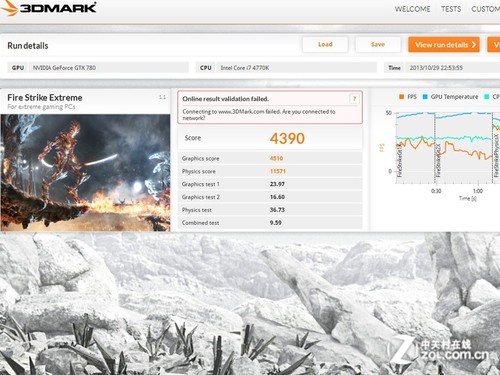Toggle the FPS legend orange square
This screenshot has height=375, width=500.
pyautogui.click(x=401, y=97)
